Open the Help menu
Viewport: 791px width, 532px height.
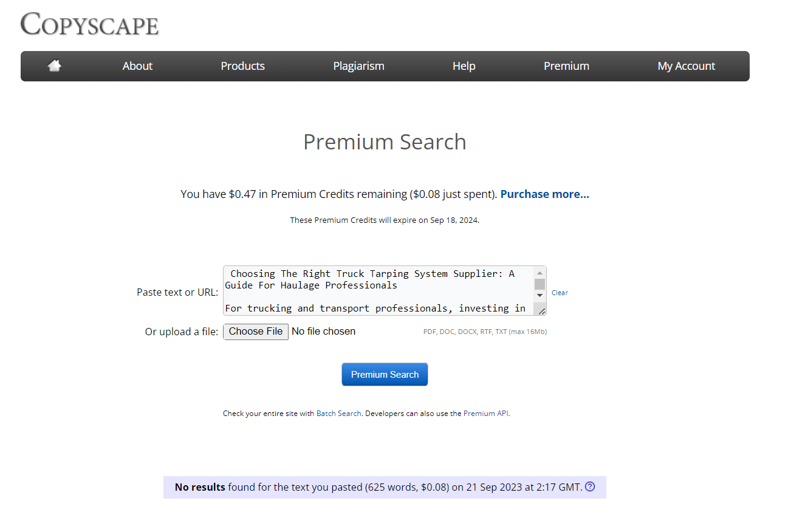tap(464, 66)
